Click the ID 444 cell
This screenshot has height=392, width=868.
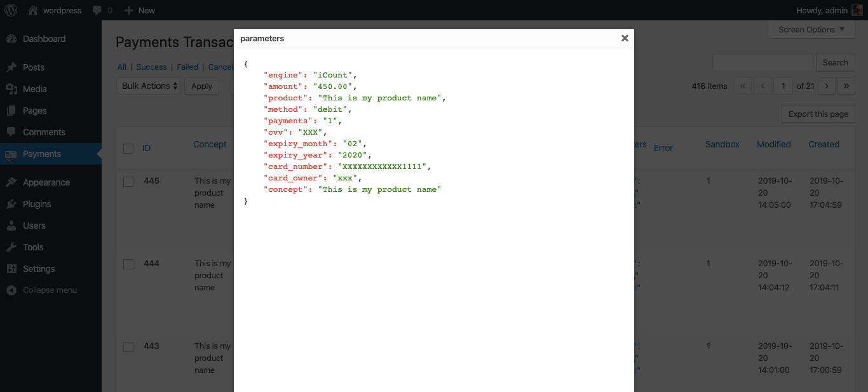pos(151,264)
